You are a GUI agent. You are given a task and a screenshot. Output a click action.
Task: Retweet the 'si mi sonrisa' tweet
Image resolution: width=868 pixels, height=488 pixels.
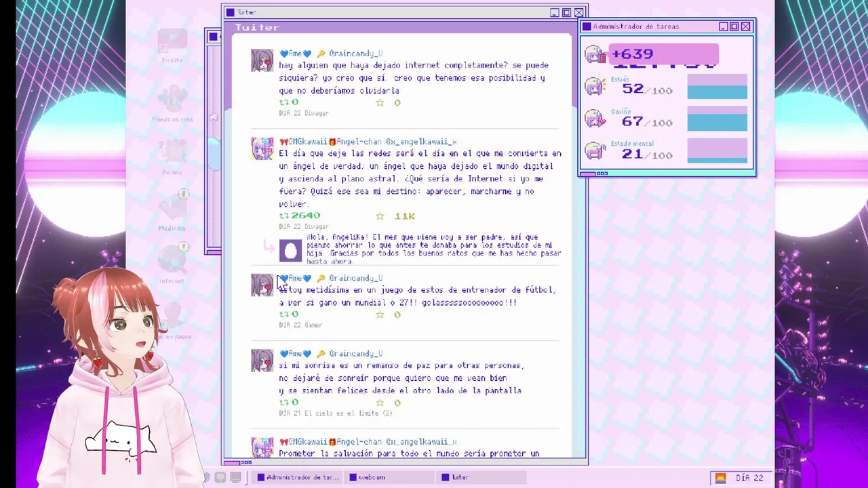click(x=283, y=402)
